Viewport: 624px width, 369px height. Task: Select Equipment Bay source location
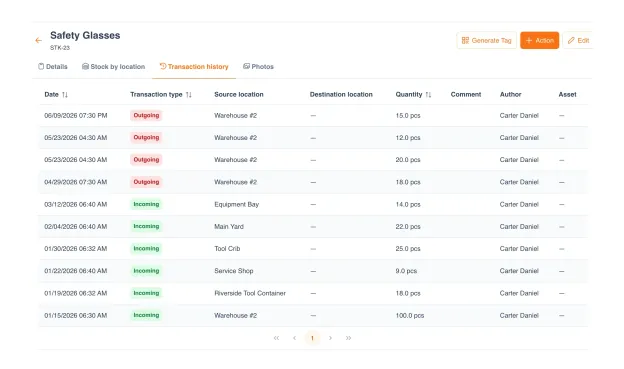coord(236,205)
